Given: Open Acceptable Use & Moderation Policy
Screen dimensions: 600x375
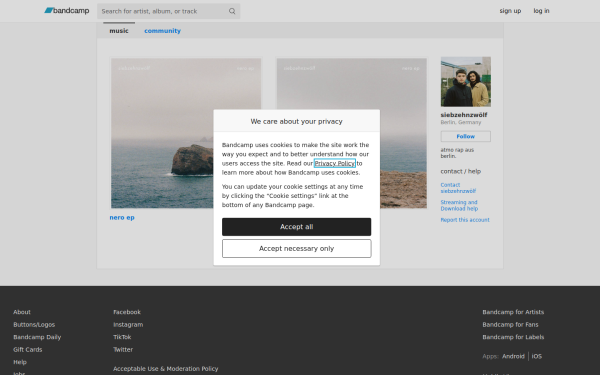Looking at the screenshot, I should (166, 368).
